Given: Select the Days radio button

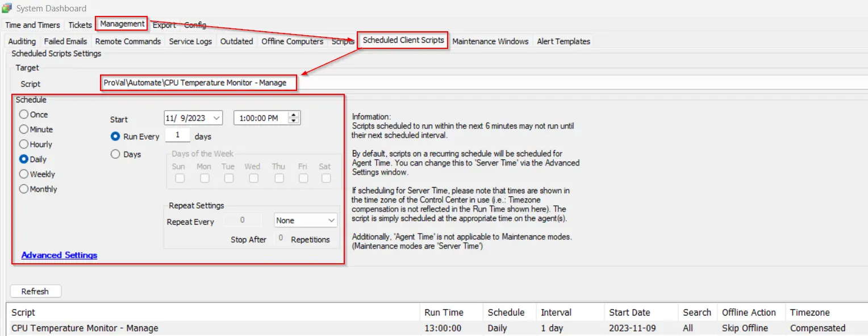Looking at the screenshot, I should click(x=115, y=154).
